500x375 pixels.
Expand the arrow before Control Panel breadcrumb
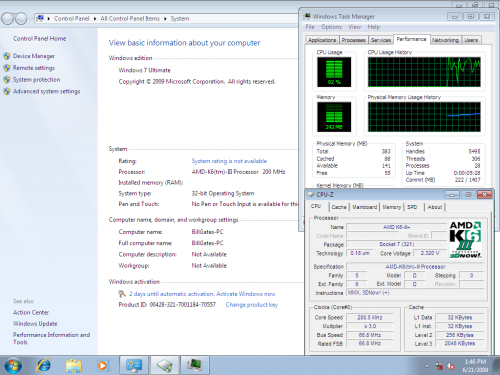pos(49,19)
